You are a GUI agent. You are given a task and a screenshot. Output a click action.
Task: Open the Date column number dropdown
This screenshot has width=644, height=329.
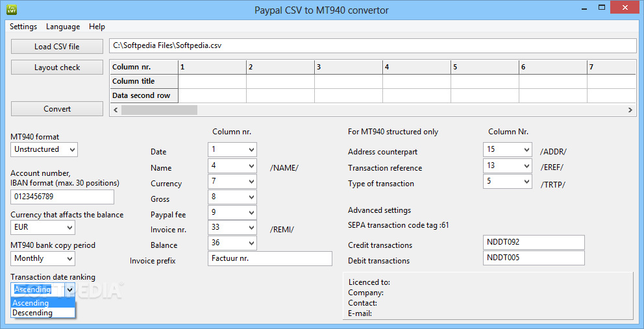232,149
